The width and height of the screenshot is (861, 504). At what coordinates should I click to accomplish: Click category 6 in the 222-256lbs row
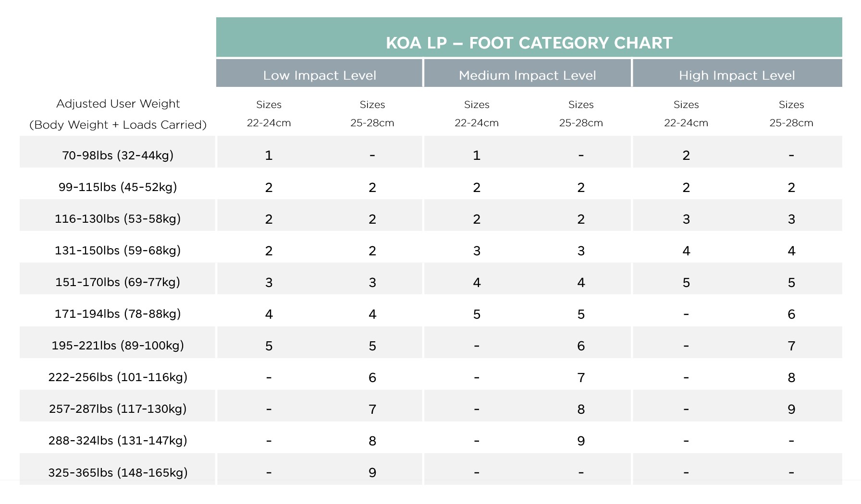click(372, 378)
